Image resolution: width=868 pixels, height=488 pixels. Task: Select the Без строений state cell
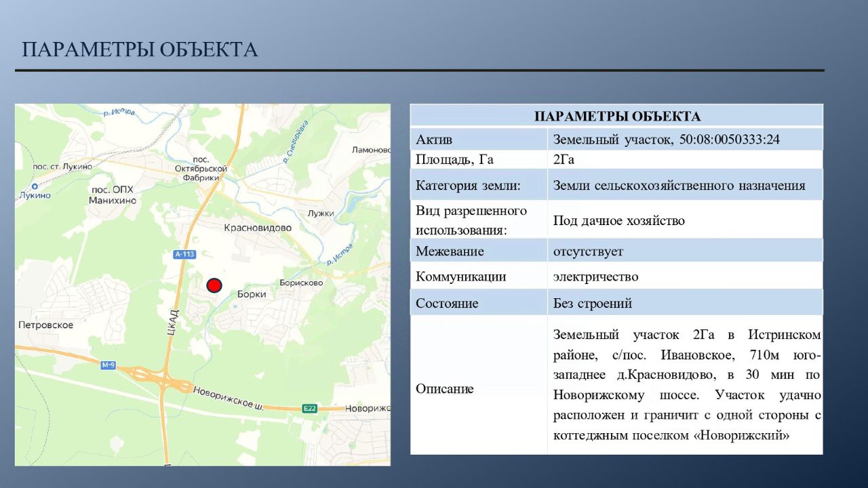click(685, 303)
